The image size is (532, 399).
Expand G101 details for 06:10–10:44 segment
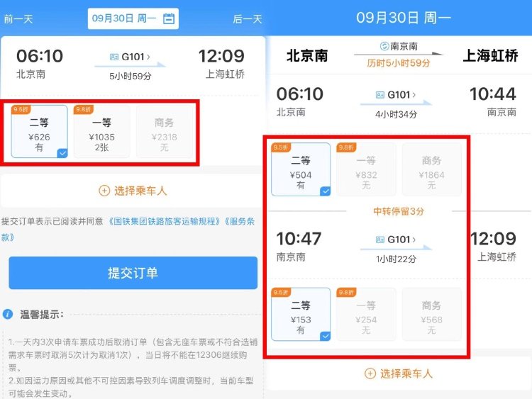click(414, 95)
